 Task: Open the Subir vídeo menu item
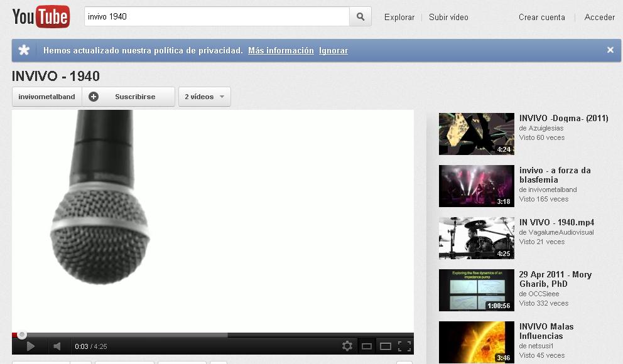(448, 18)
